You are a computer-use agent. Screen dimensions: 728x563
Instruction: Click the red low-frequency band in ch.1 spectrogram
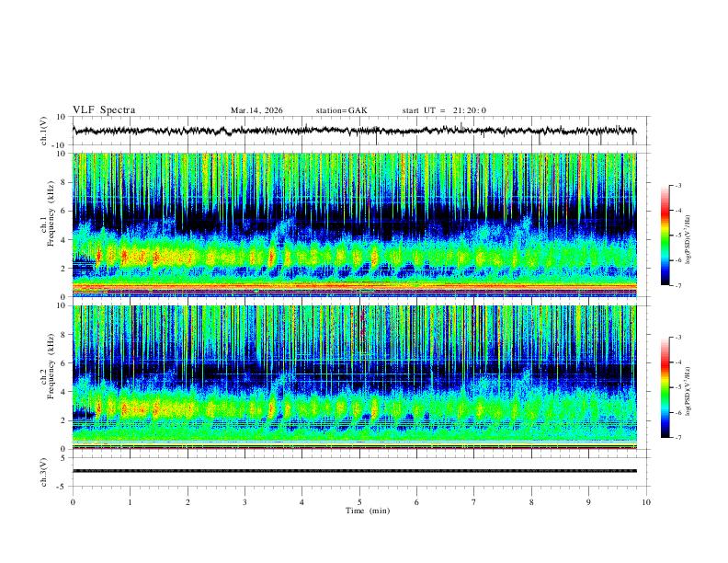pos(355,286)
